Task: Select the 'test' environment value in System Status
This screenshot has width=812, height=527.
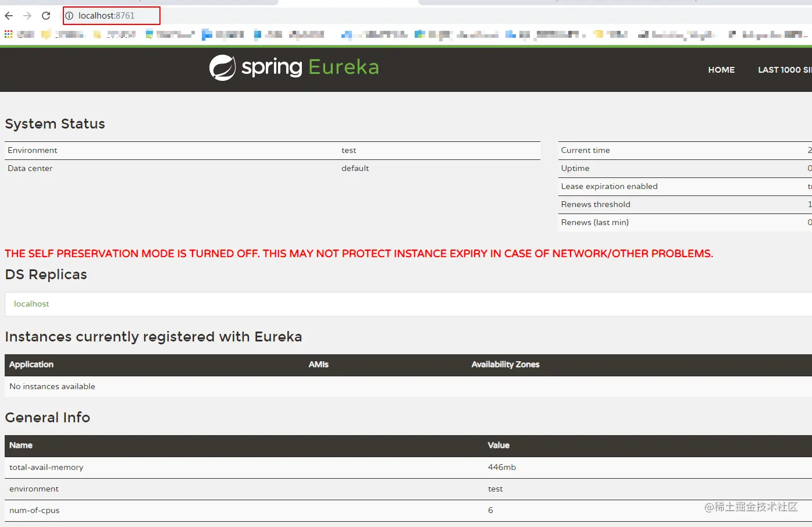Action: point(349,150)
